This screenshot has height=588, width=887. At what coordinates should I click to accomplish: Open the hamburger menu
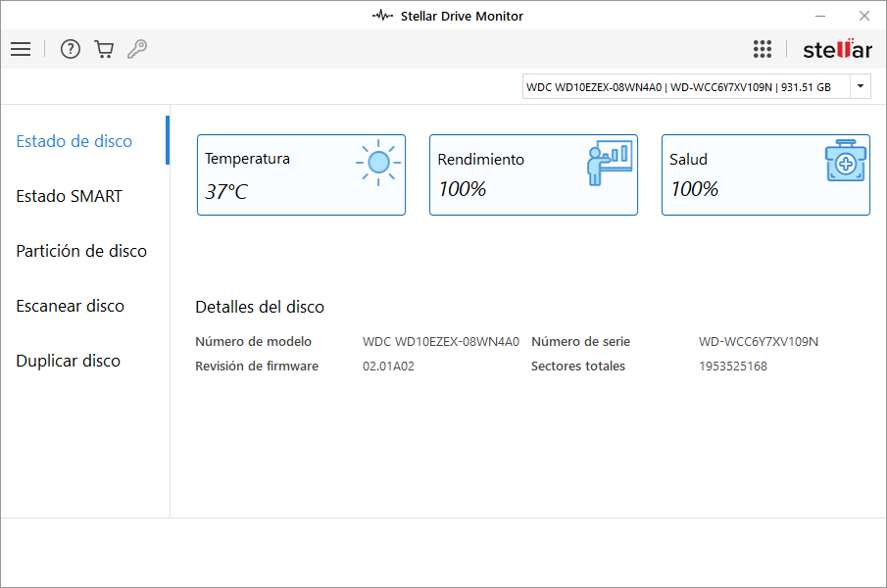click(21, 49)
